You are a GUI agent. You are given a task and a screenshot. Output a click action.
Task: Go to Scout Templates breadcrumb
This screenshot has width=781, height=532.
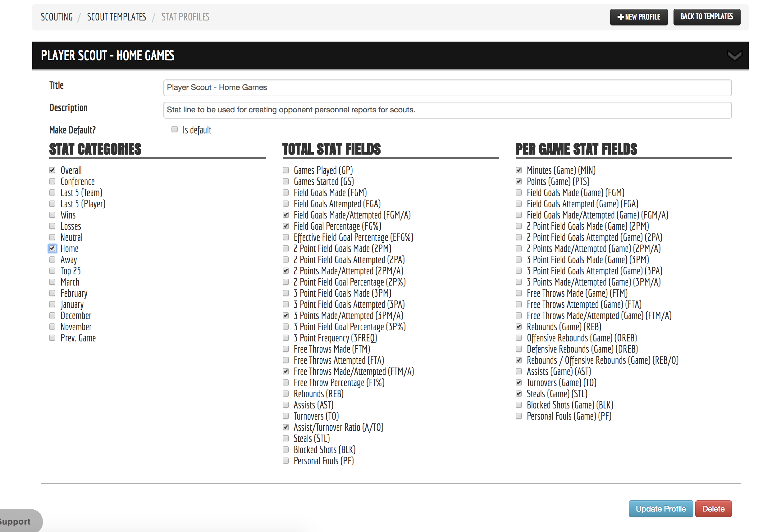point(116,17)
